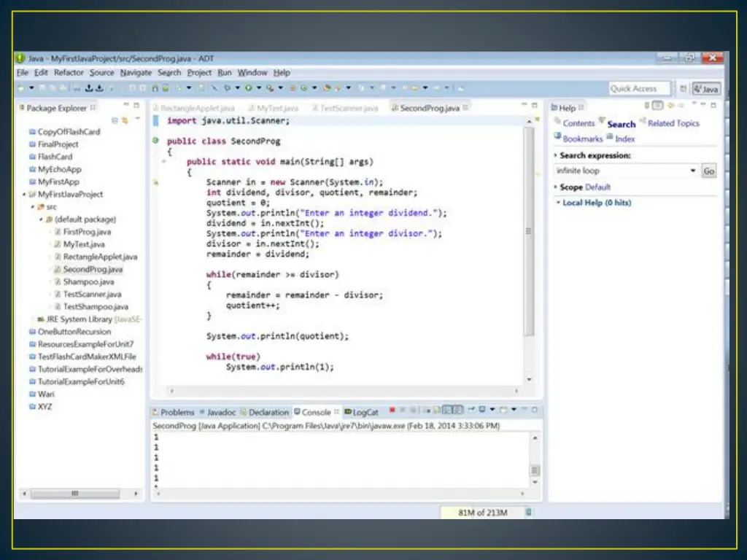Switch to the LogCat tab
Screen dimensions: 747x560
pyautogui.click(x=362, y=412)
